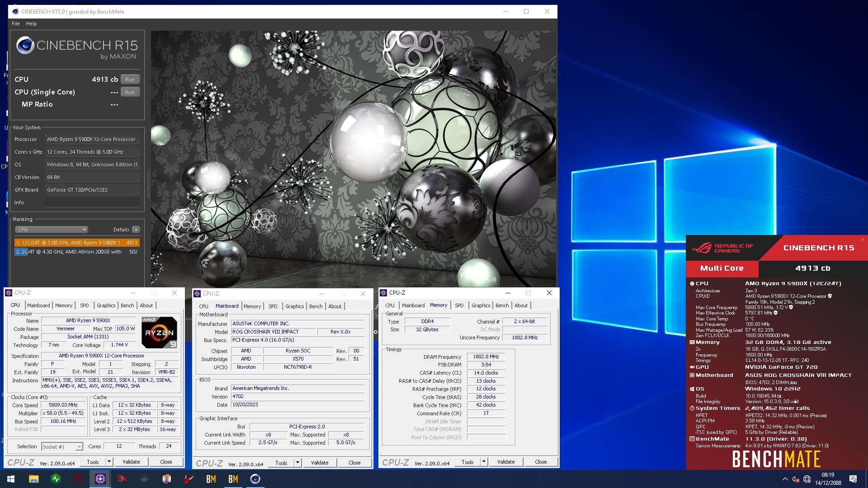Open the Socket #1 selection dropdown

pyautogui.click(x=62, y=446)
